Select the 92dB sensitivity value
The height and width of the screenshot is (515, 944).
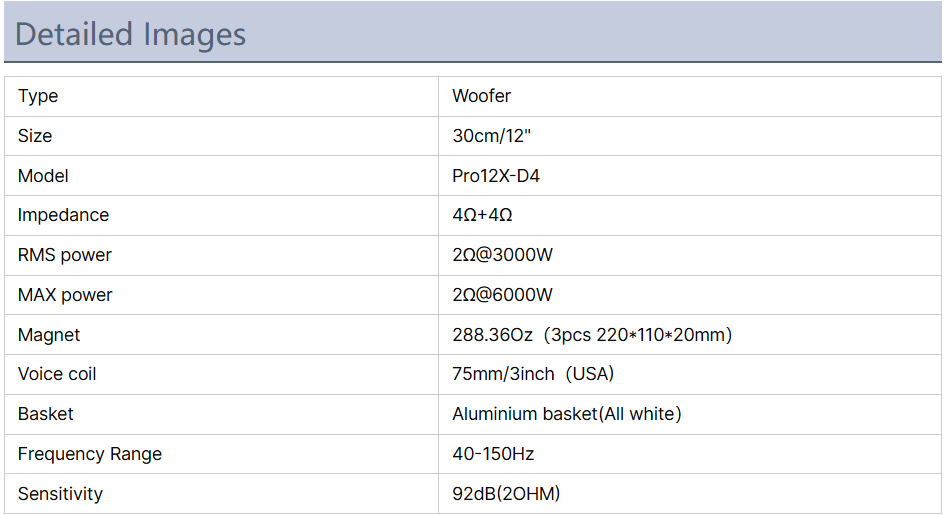click(506, 494)
